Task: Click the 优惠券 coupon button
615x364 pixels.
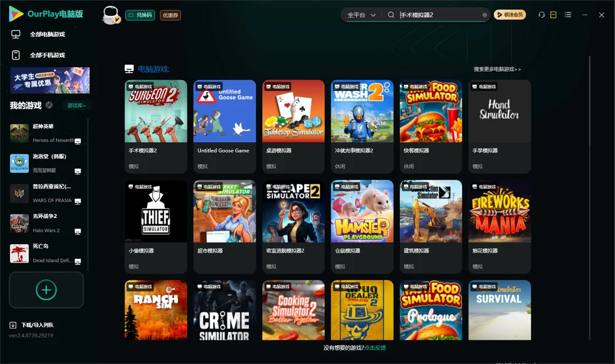Action: click(x=170, y=15)
